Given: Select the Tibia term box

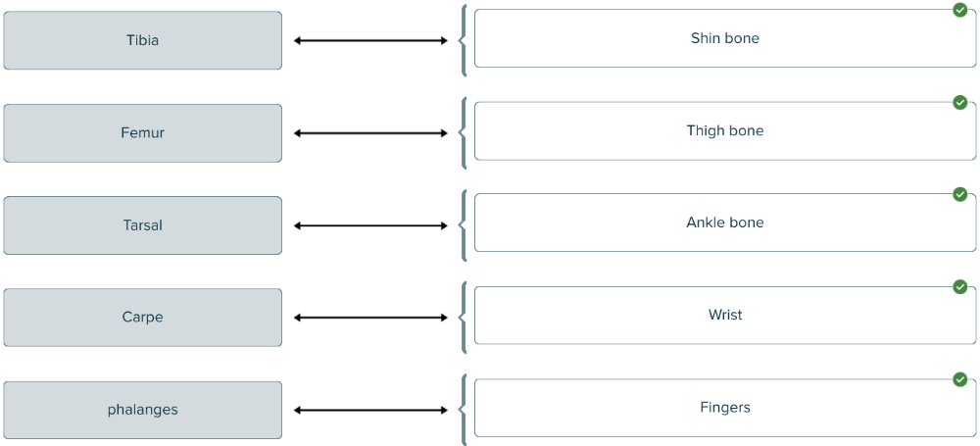Looking at the screenshot, I should pyautogui.click(x=142, y=40).
